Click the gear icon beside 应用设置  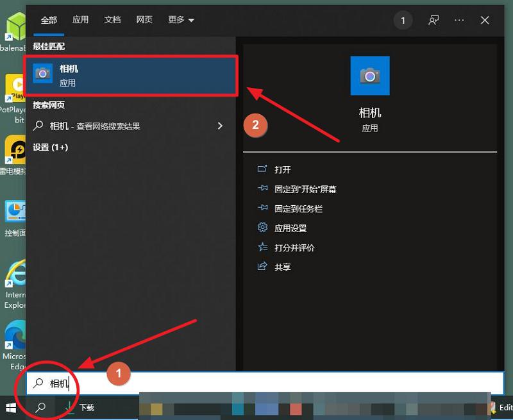262,227
